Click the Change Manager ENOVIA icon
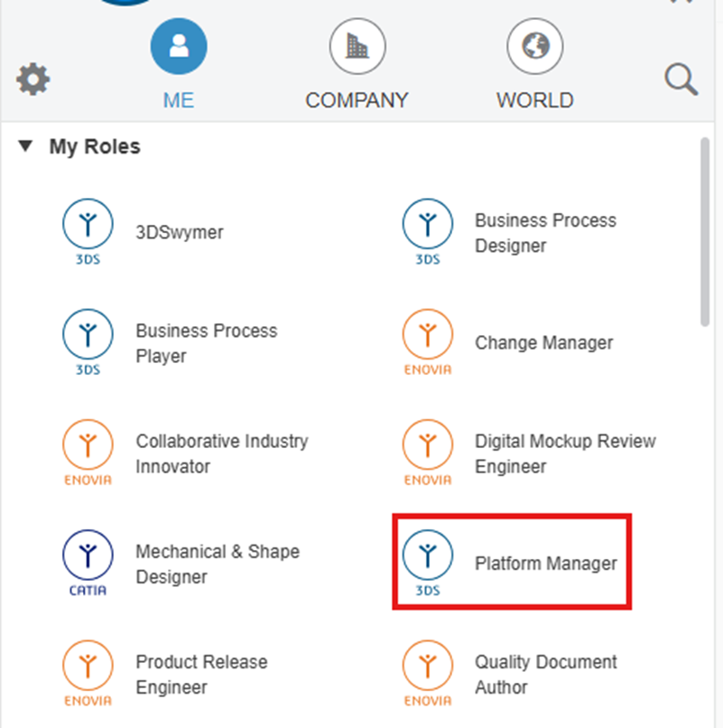The width and height of the screenshot is (723, 728). tap(428, 342)
